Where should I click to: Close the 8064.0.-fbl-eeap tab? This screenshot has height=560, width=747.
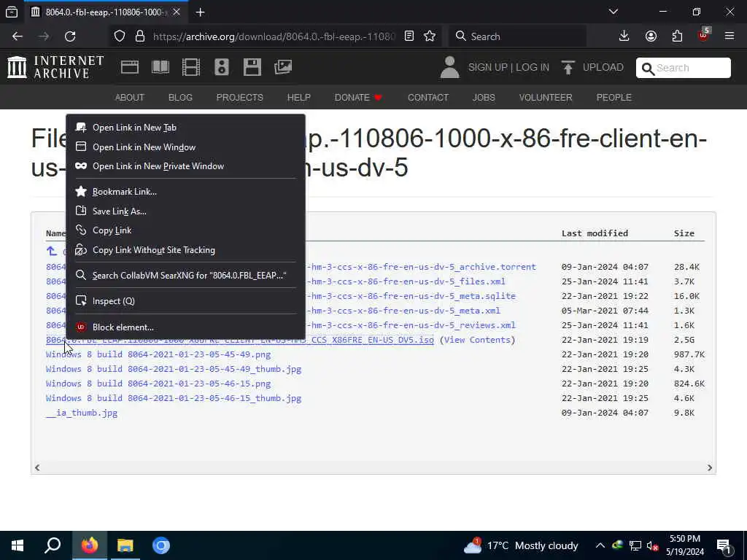(177, 12)
